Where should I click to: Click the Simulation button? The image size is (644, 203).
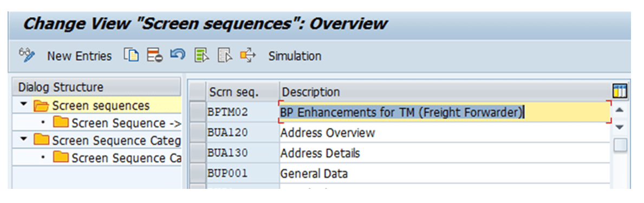(x=295, y=55)
